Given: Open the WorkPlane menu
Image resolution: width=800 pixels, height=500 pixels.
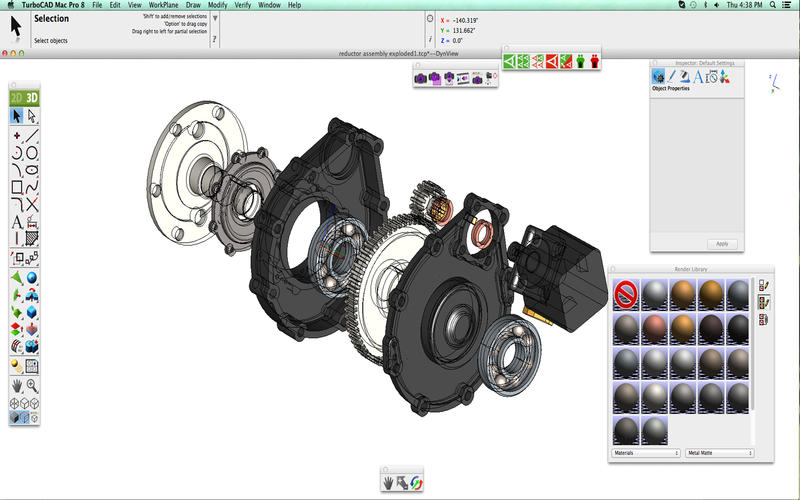Looking at the screenshot, I should [x=163, y=5].
